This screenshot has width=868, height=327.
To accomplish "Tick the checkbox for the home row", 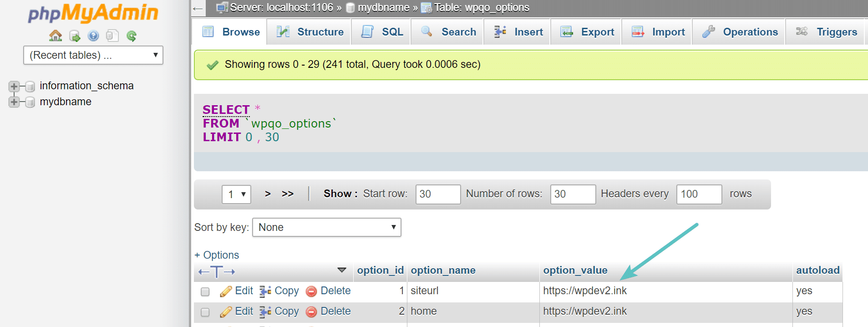I will (x=205, y=312).
